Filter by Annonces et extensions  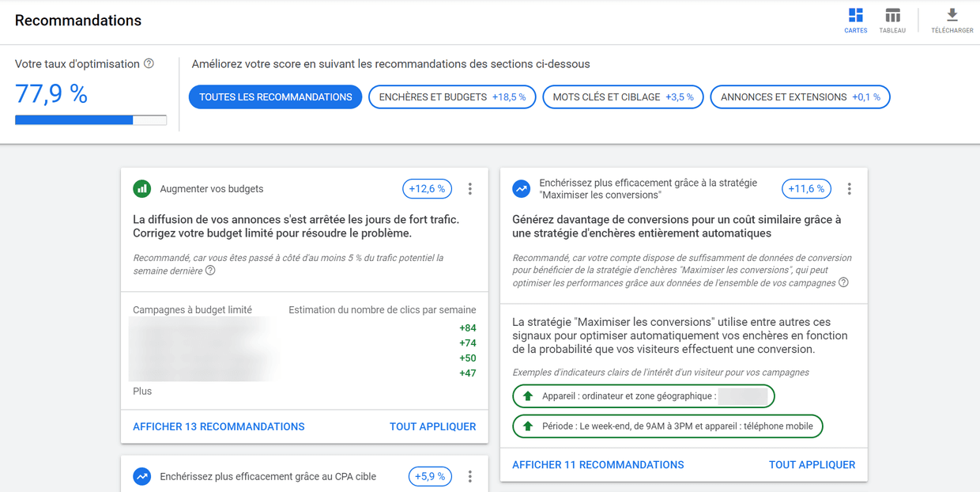800,97
